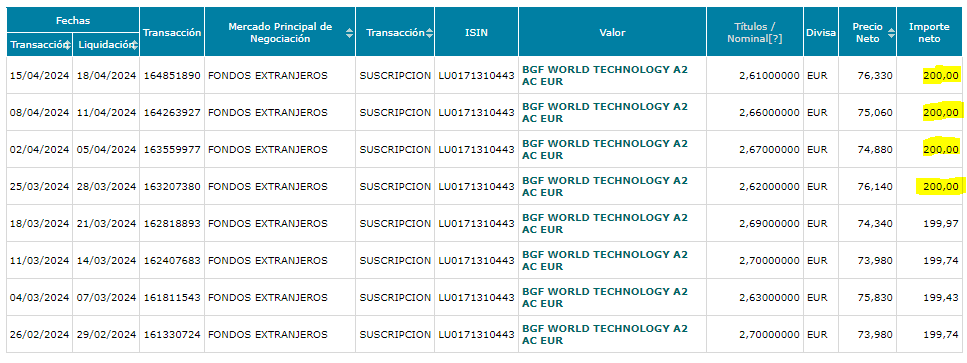Open BGF WORLD TECHNOLOGY link dated 26/02/2024

(x=604, y=334)
